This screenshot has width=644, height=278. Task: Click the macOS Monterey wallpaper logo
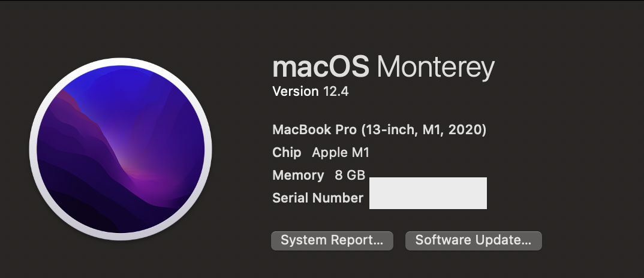pos(120,150)
